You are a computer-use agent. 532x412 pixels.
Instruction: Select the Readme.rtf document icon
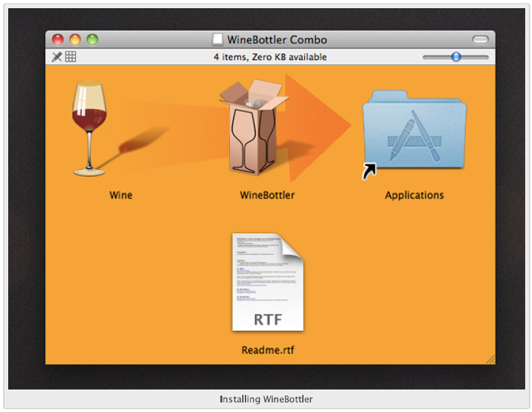[x=267, y=282]
